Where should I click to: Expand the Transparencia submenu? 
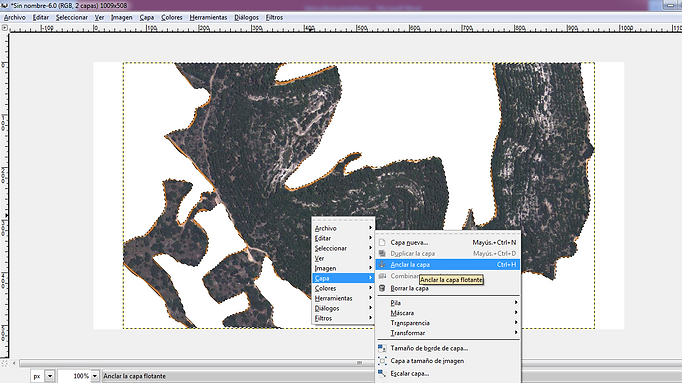448,323
